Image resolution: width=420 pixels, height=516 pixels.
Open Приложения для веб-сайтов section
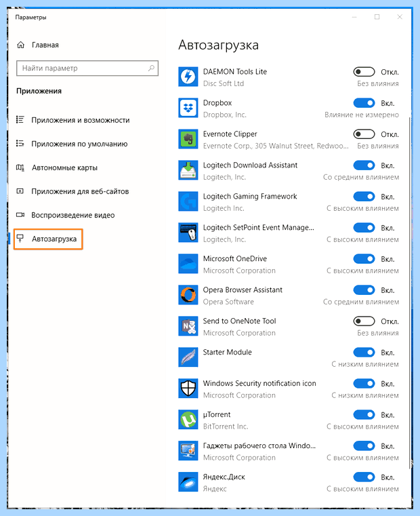pyautogui.click(x=80, y=191)
